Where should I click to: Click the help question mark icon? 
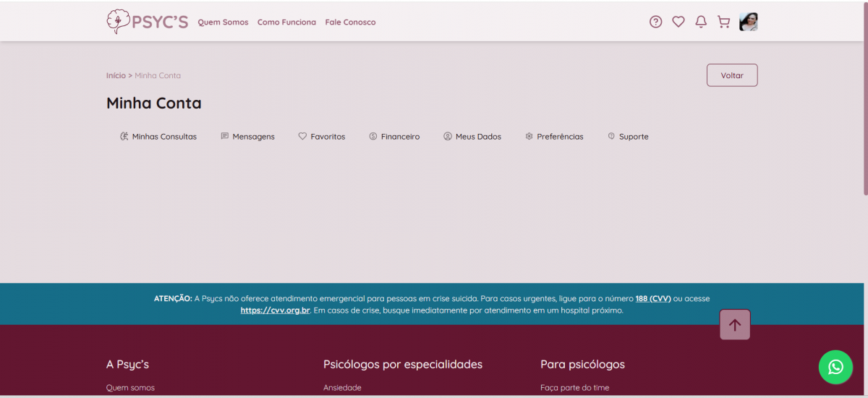tap(655, 22)
